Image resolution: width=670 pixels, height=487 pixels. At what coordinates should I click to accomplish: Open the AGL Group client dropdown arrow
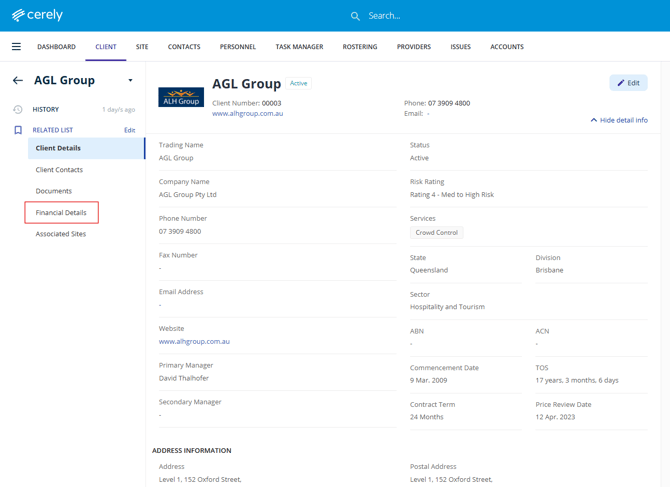tap(130, 80)
